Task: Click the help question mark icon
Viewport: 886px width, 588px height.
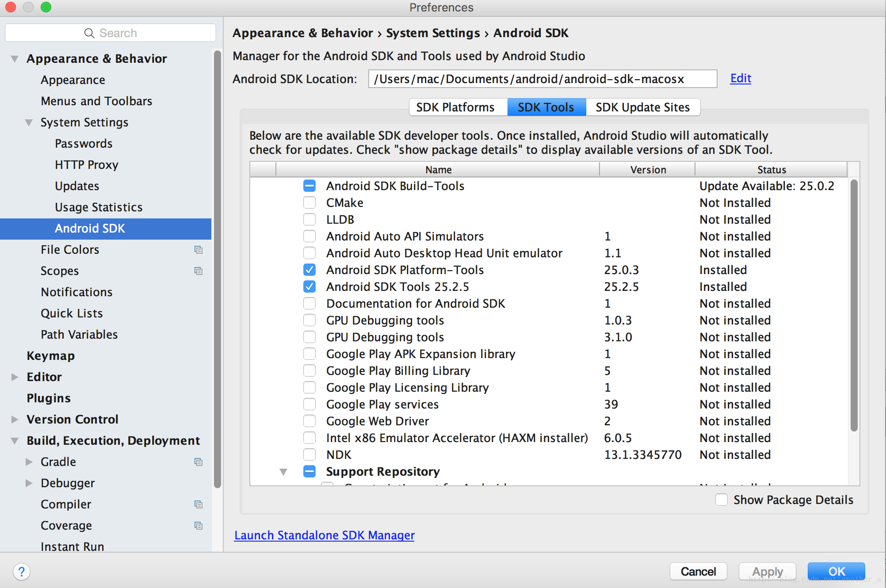Action: (x=21, y=572)
